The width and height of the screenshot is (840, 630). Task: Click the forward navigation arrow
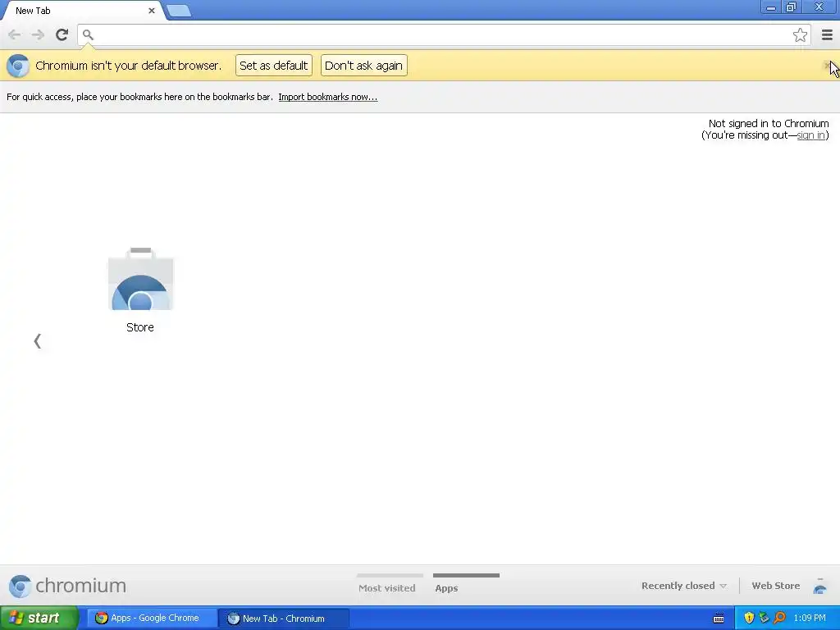[x=38, y=34]
